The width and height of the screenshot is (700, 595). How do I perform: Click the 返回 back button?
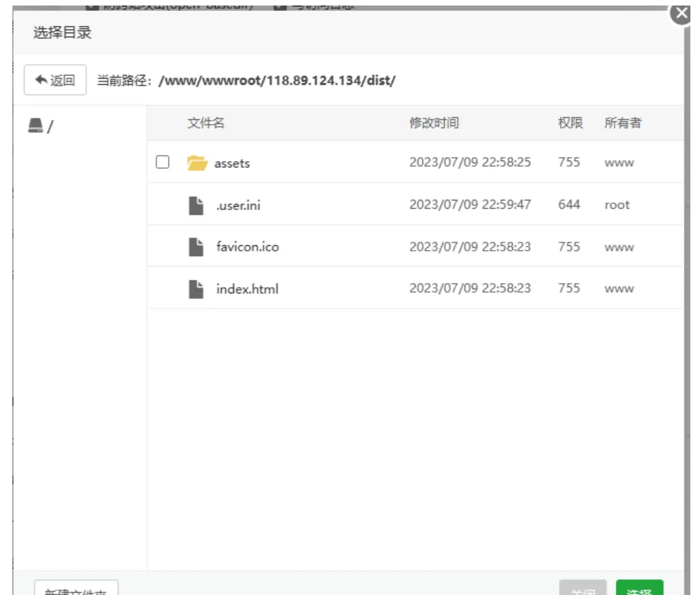tap(55, 80)
